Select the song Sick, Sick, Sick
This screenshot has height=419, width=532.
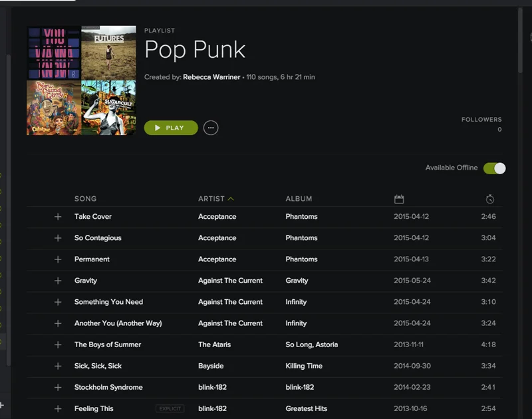(98, 366)
